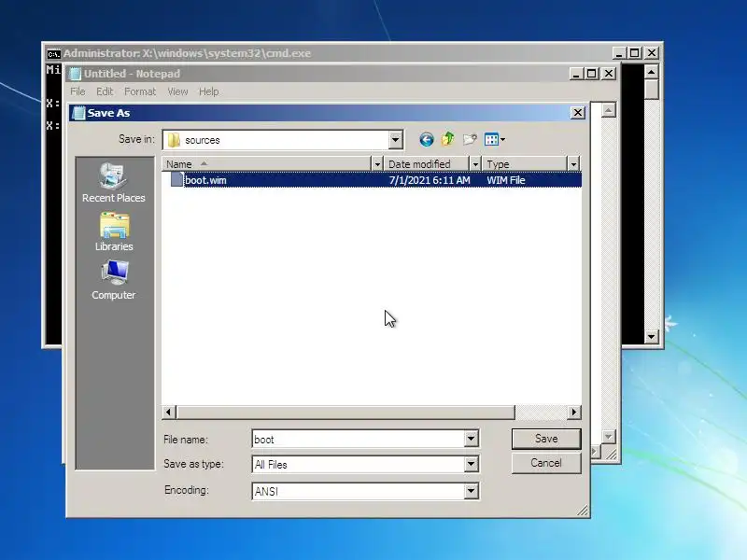Click the Cancel button
This screenshot has width=747, height=560.
pyautogui.click(x=546, y=463)
